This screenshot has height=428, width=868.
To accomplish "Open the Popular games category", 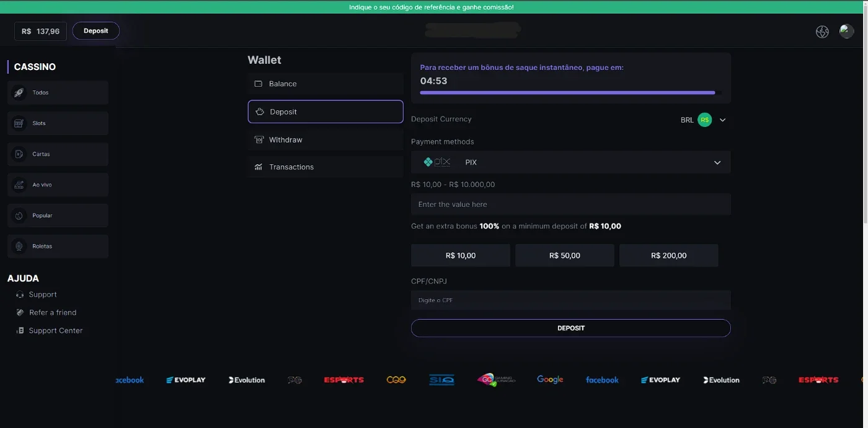I will point(58,216).
